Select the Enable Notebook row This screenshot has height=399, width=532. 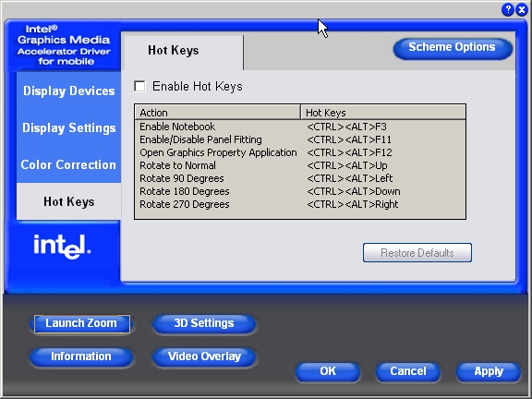pyautogui.click(x=300, y=127)
